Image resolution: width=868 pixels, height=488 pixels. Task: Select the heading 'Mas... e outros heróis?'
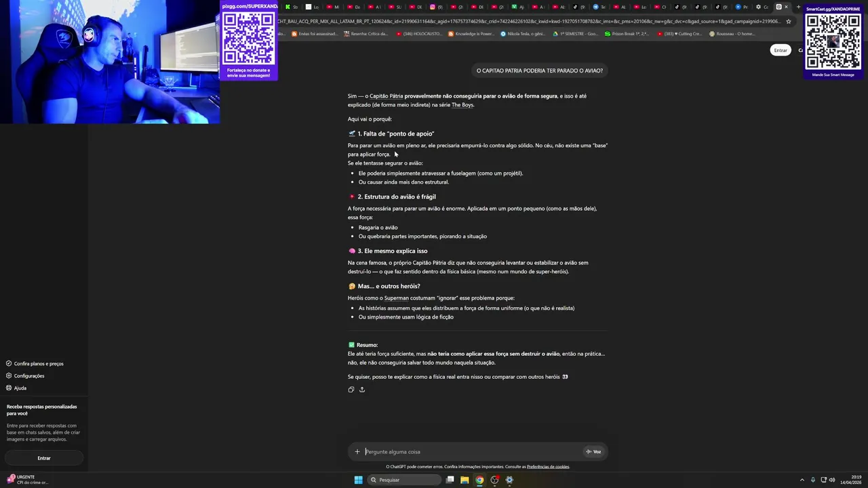click(x=388, y=287)
